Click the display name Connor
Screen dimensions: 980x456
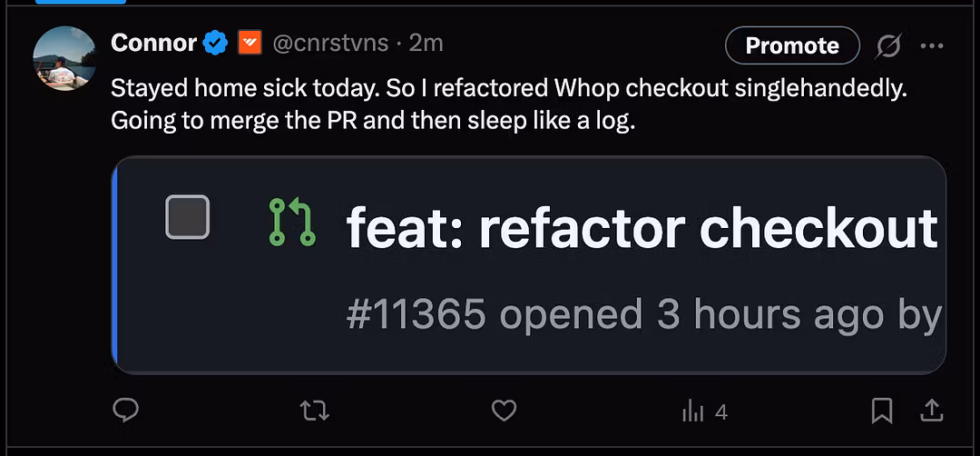(x=153, y=43)
